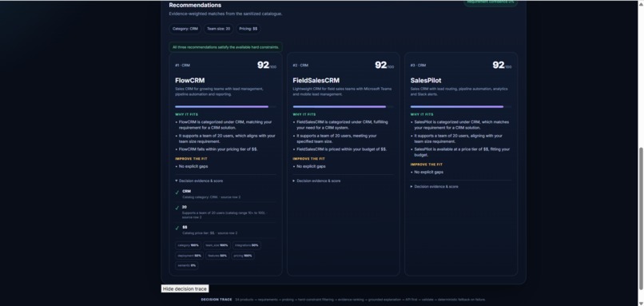Click FieldSalesCRM's 'No explicit gaps' item
The width and height of the screenshot is (644, 306).
(311, 166)
